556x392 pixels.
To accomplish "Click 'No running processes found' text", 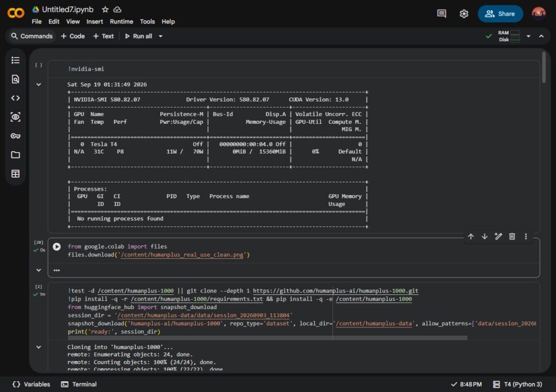I will [120, 219].
